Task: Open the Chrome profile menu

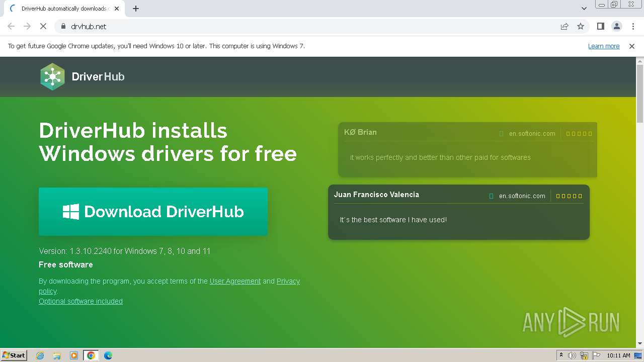Action: (616, 26)
